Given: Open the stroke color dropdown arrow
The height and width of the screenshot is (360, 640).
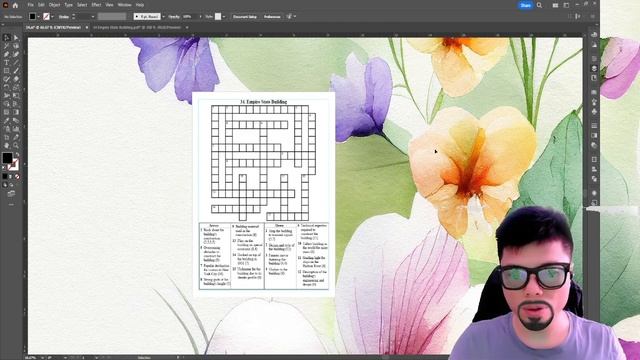Looking at the screenshot, I should click(x=53, y=17).
